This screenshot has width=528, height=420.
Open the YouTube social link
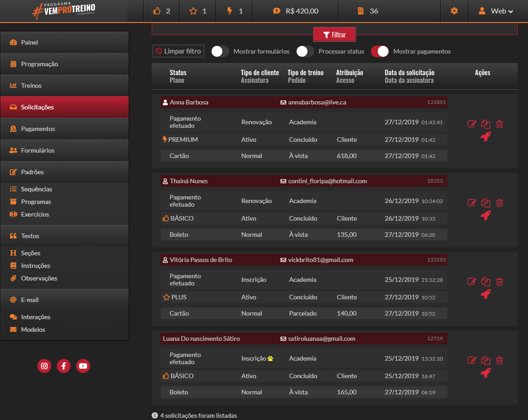pyautogui.click(x=83, y=366)
